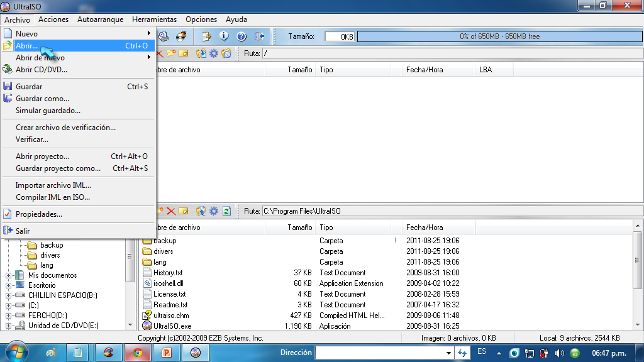Click the green refresh icon in local toolbar
The height and width of the screenshot is (362, 644).
point(226,211)
